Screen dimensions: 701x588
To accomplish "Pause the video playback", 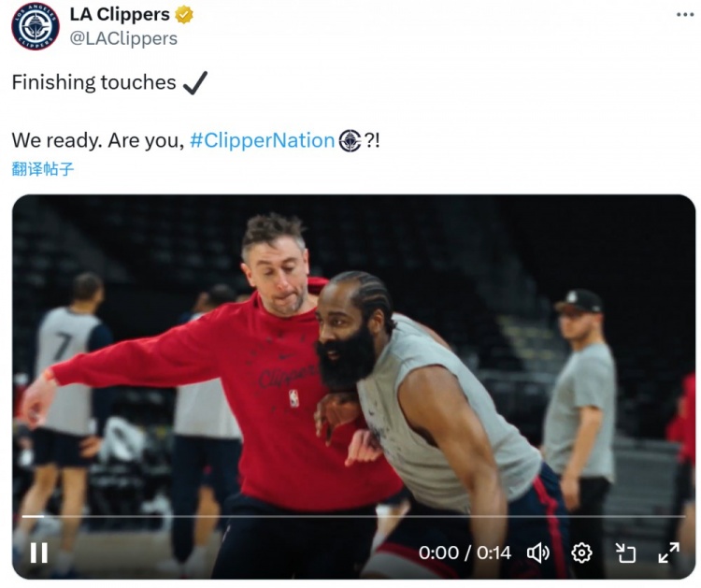I will (x=39, y=553).
